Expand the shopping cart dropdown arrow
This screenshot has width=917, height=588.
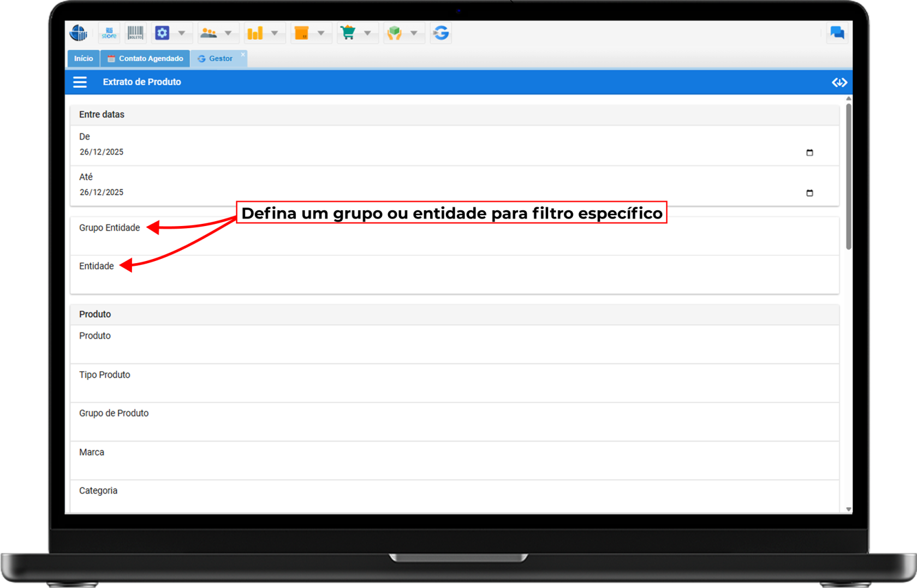coord(368,33)
